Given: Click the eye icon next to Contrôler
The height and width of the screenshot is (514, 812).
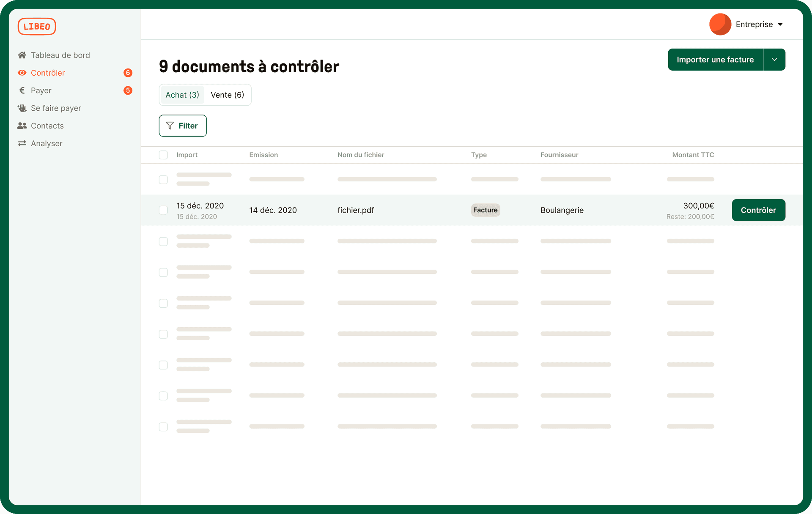Looking at the screenshot, I should tap(22, 73).
